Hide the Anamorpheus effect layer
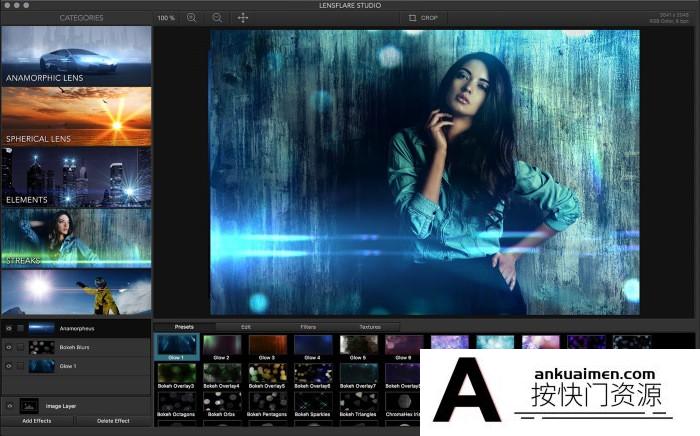Screen dimensions: 700x436 coord(9,328)
